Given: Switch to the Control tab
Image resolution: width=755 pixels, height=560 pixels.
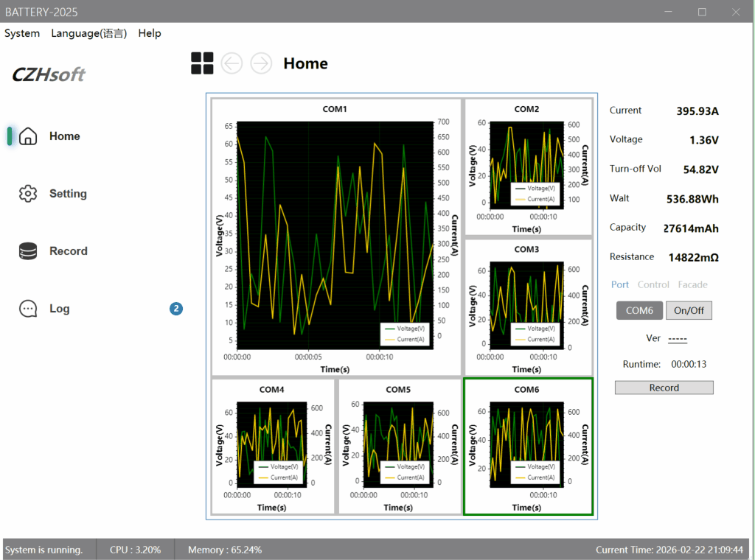Looking at the screenshot, I should click(653, 284).
